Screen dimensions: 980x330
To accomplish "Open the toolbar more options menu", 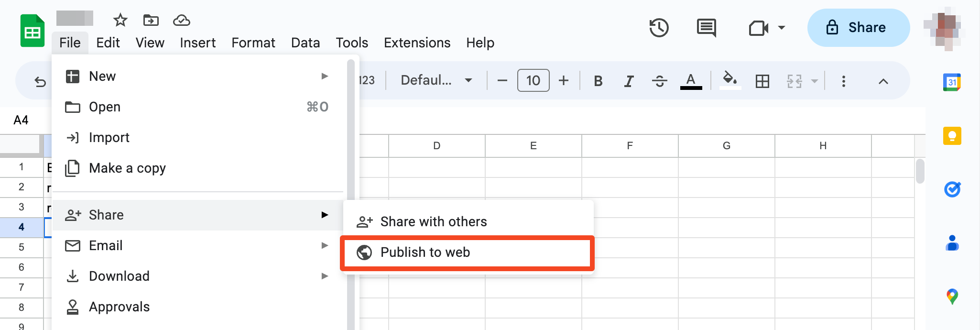I will [x=843, y=81].
